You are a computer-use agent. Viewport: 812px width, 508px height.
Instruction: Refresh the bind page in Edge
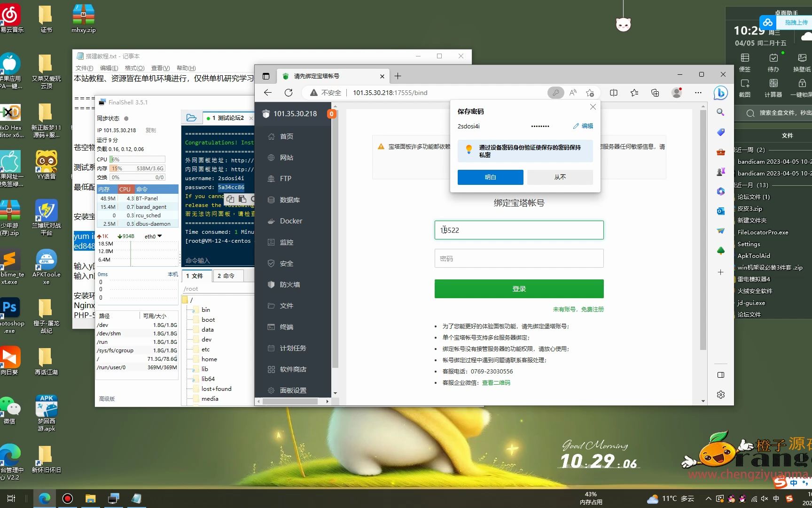click(x=289, y=93)
